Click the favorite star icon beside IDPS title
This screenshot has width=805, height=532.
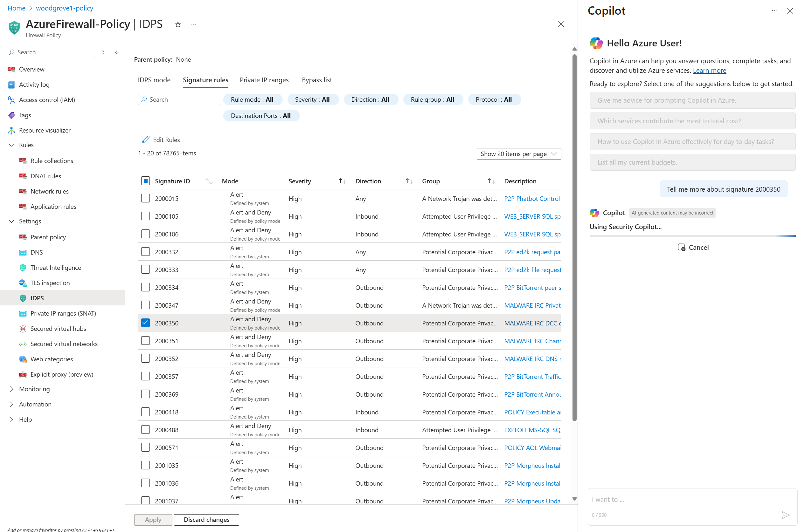(x=177, y=24)
